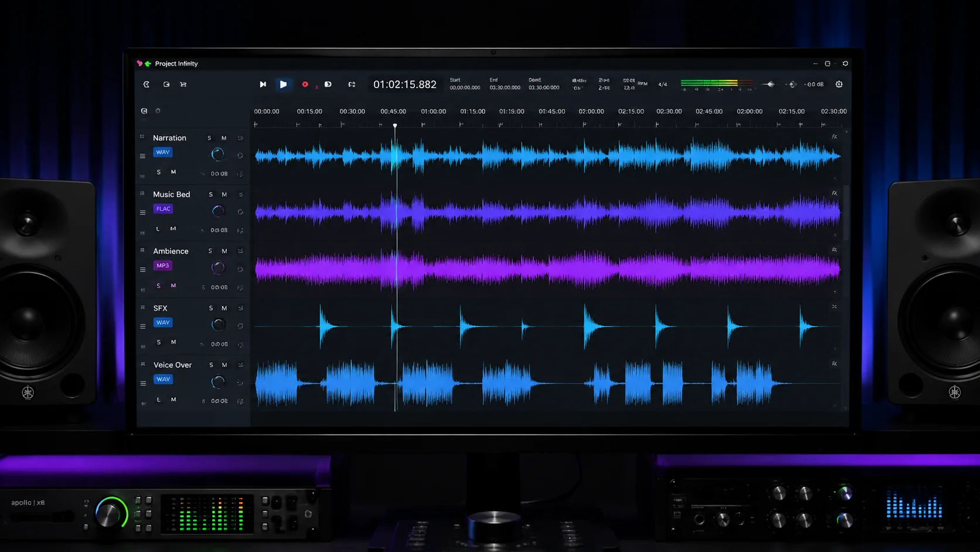The image size is (980, 552).
Task: Start recording with the red Record button
Action: click(x=305, y=84)
